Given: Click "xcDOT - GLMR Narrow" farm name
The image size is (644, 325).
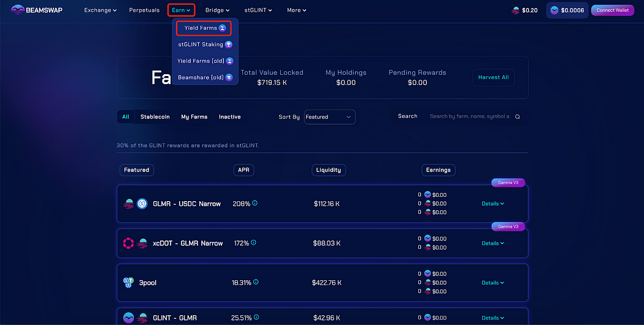Looking at the screenshot, I should tap(188, 243).
